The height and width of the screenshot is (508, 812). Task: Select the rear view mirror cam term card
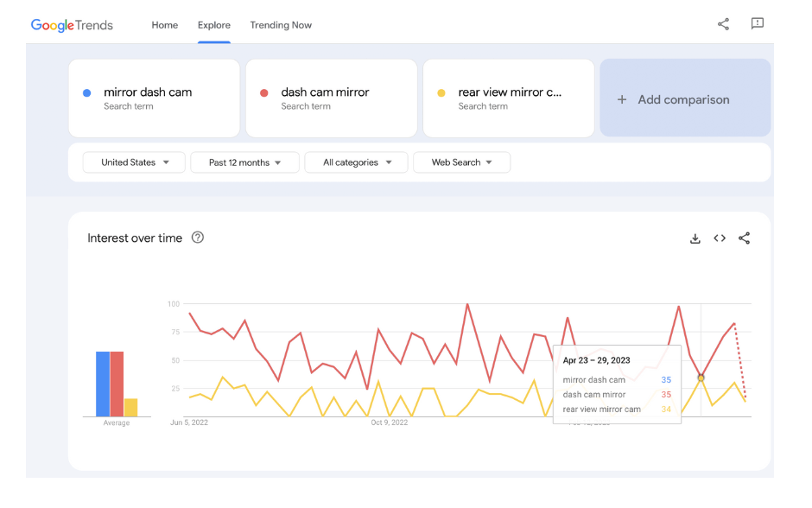pos(509,98)
